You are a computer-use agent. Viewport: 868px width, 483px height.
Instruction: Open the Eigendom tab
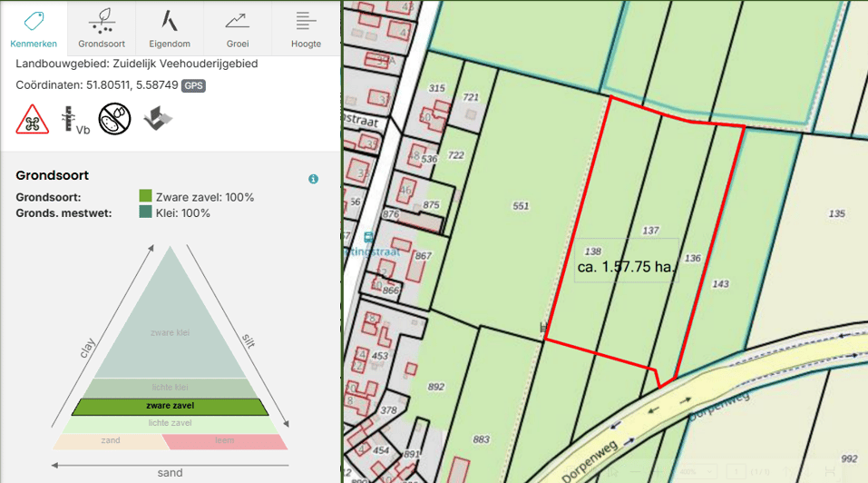tap(170, 28)
